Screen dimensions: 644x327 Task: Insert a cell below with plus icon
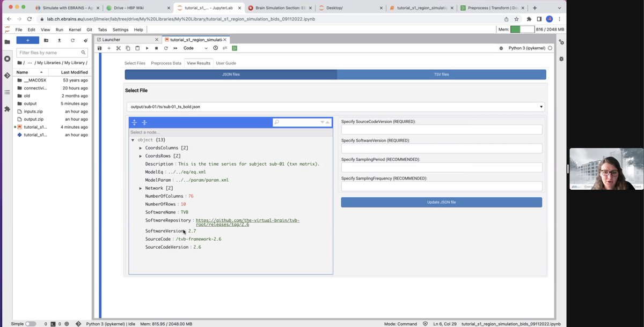[109, 48]
